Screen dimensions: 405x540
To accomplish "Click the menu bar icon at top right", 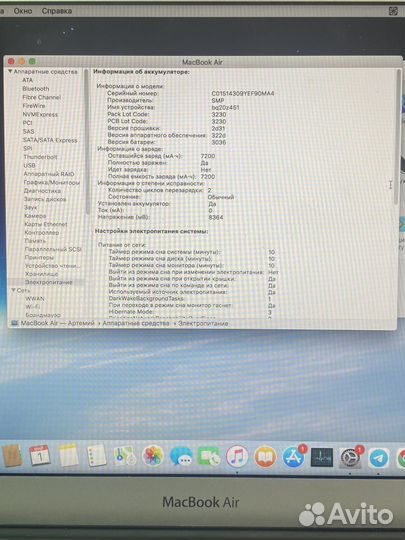I will [393, 11].
